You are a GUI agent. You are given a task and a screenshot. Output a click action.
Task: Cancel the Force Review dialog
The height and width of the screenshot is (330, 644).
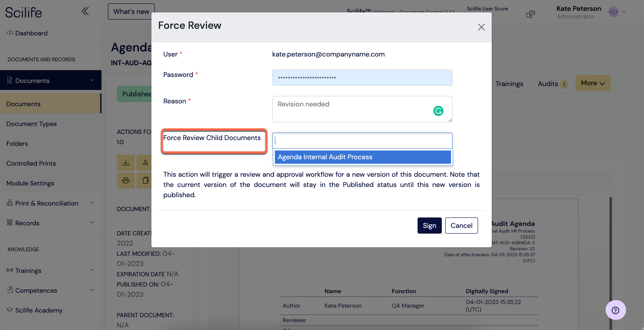pos(461,225)
